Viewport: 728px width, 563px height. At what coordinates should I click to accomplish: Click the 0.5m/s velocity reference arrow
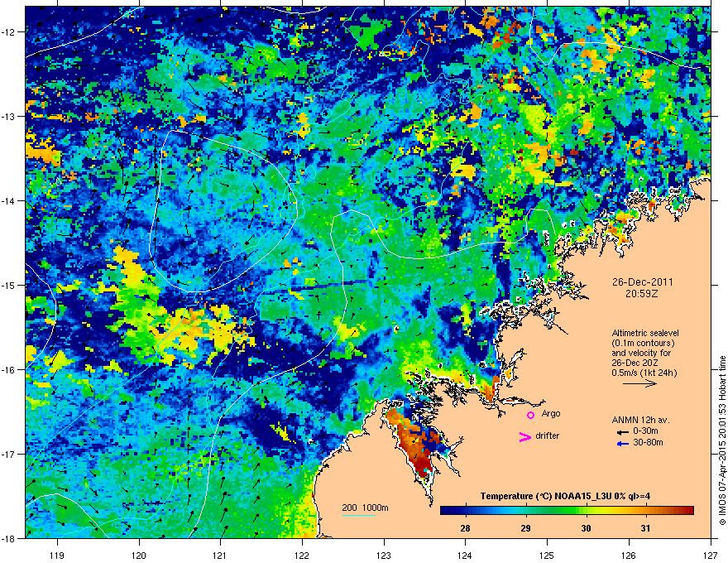pos(639,383)
